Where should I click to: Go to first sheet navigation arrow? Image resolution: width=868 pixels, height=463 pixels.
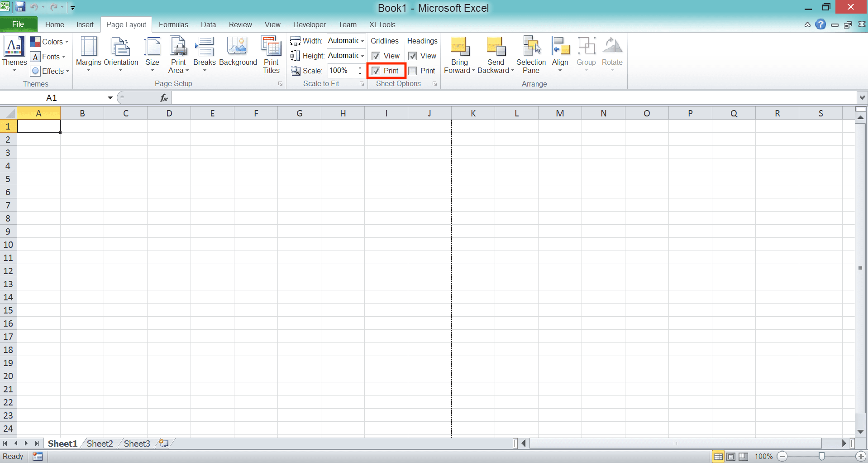point(5,444)
